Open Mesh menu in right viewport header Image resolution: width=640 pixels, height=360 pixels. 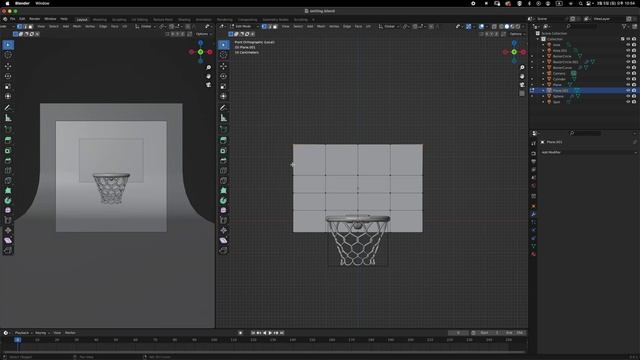click(321, 27)
